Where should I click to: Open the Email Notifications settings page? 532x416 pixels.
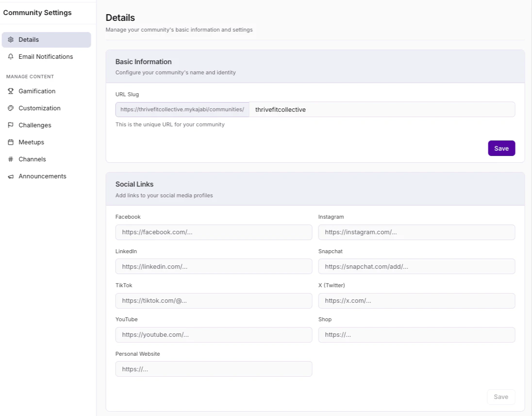(46, 57)
